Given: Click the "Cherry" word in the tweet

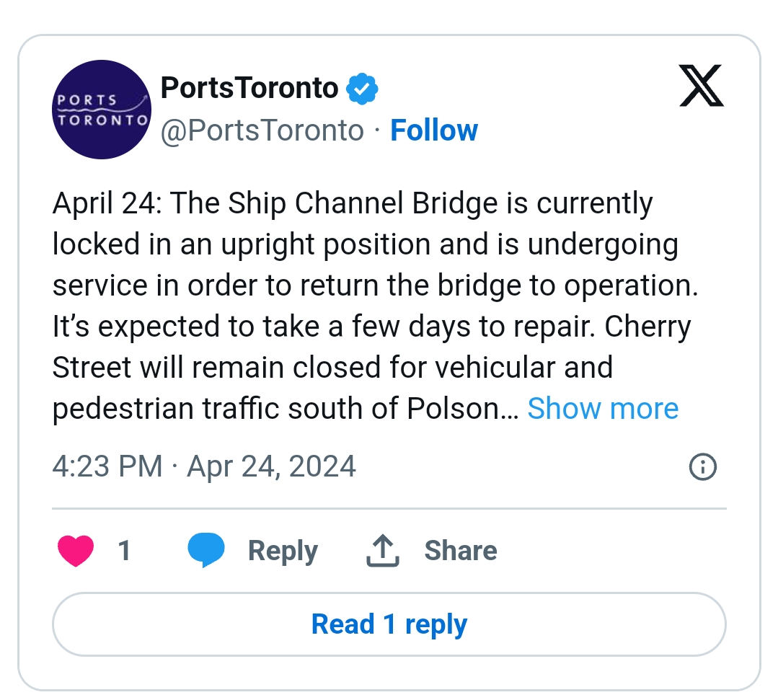Looking at the screenshot, I should click(647, 327).
